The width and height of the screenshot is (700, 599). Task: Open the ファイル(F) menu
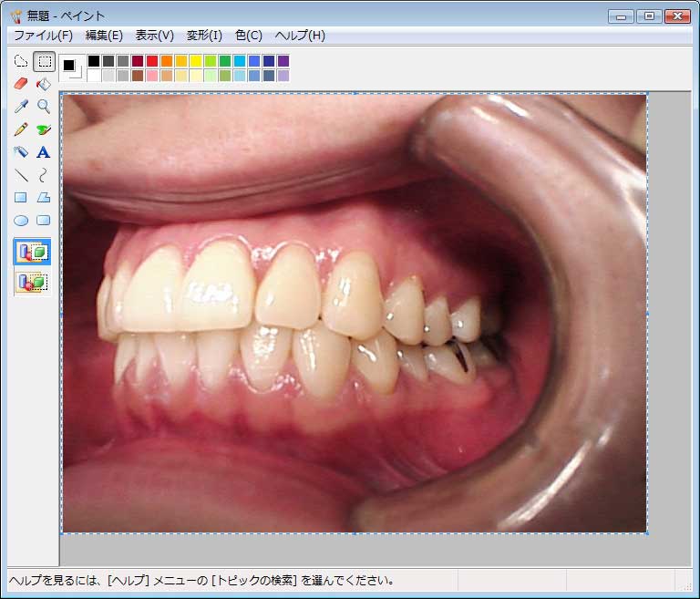point(43,36)
